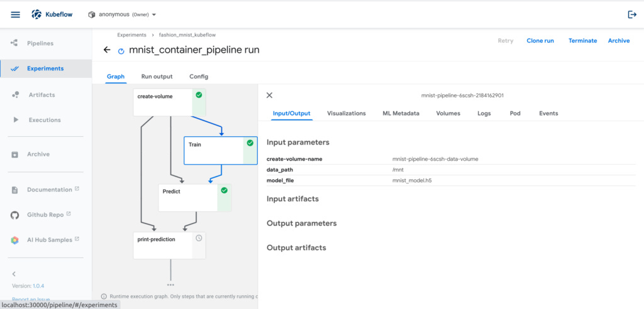The image size is (644, 309).
Task: Click the back arrow
Action: pyautogui.click(x=107, y=50)
